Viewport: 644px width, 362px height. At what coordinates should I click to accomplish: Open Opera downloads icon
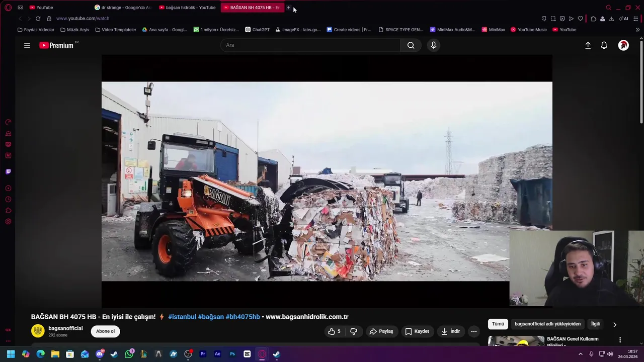coord(611,19)
